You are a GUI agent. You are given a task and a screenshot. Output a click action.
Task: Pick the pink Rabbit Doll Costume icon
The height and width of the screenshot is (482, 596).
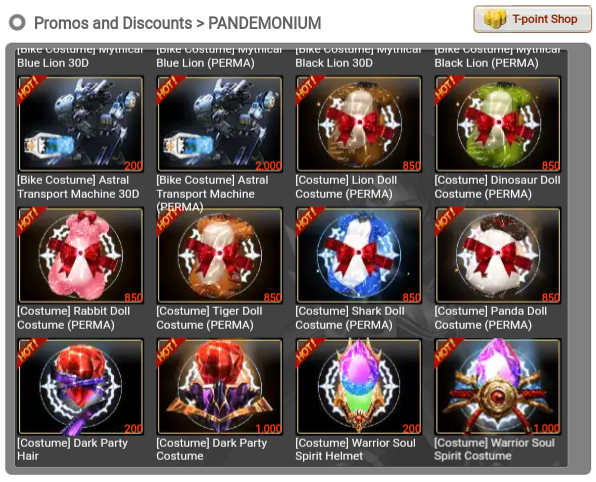(80, 255)
